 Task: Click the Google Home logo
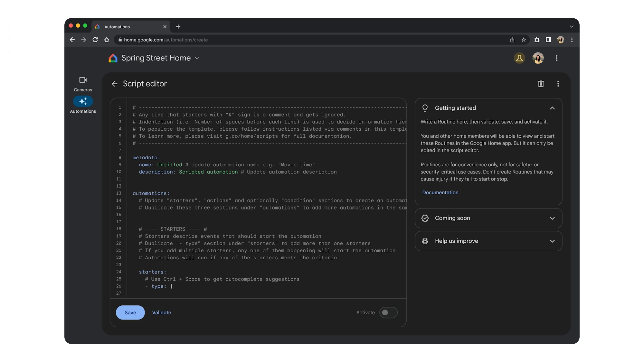tap(113, 58)
